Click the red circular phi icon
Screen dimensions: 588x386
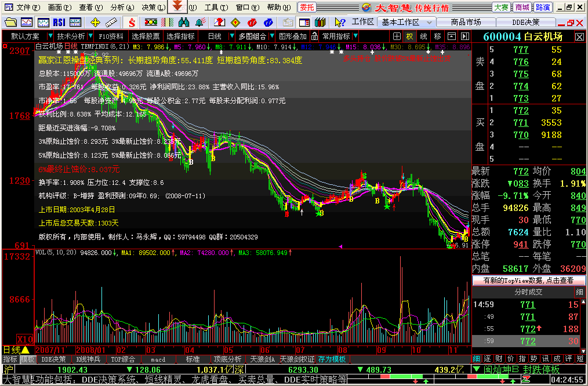click(x=252, y=22)
